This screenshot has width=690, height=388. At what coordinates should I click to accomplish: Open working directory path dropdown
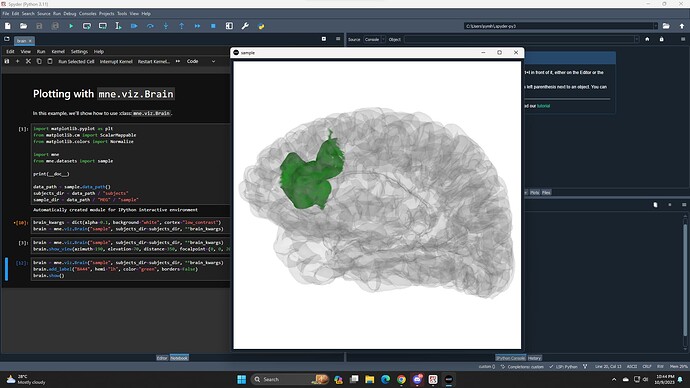click(x=655, y=26)
